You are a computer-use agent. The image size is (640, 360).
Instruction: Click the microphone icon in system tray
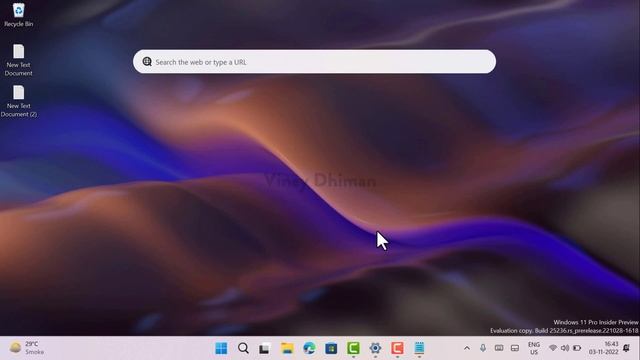click(483, 348)
